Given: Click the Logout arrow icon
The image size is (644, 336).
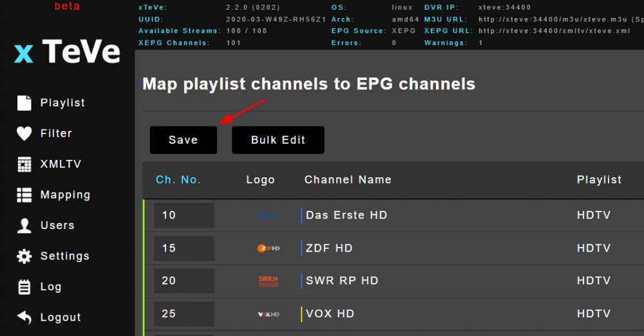Looking at the screenshot, I should tap(24, 317).
